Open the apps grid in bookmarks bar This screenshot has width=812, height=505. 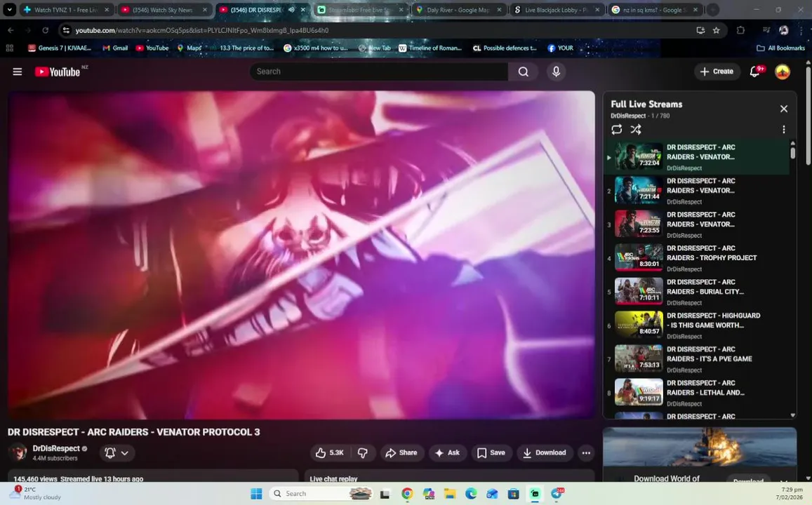[x=9, y=48]
